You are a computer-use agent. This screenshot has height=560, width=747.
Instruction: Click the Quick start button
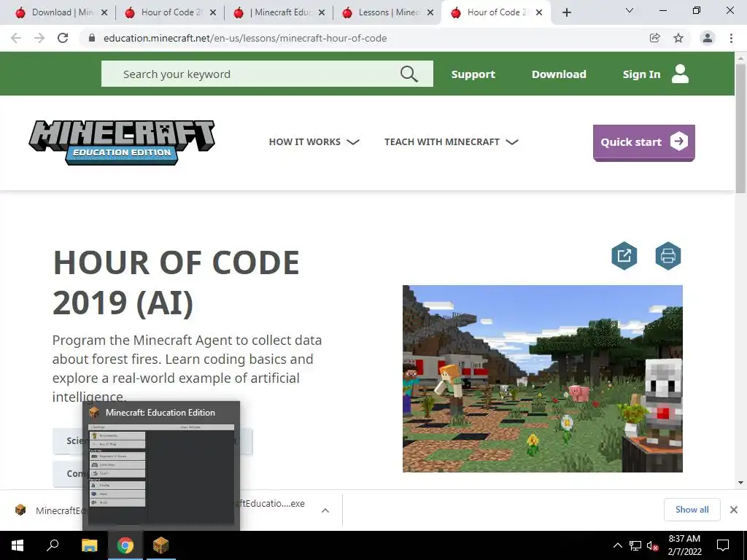point(643,142)
